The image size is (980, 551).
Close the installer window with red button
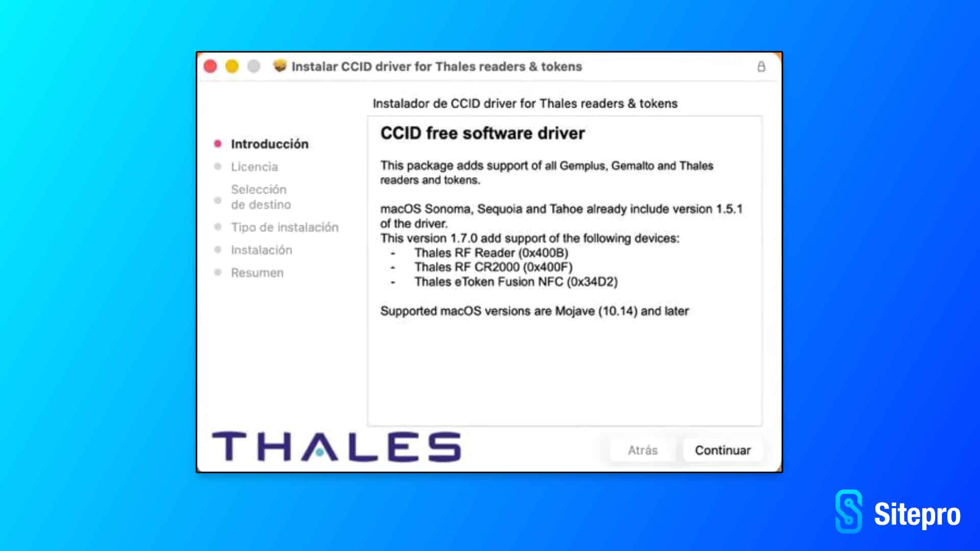pyautogui.click(x=210, y=66)
